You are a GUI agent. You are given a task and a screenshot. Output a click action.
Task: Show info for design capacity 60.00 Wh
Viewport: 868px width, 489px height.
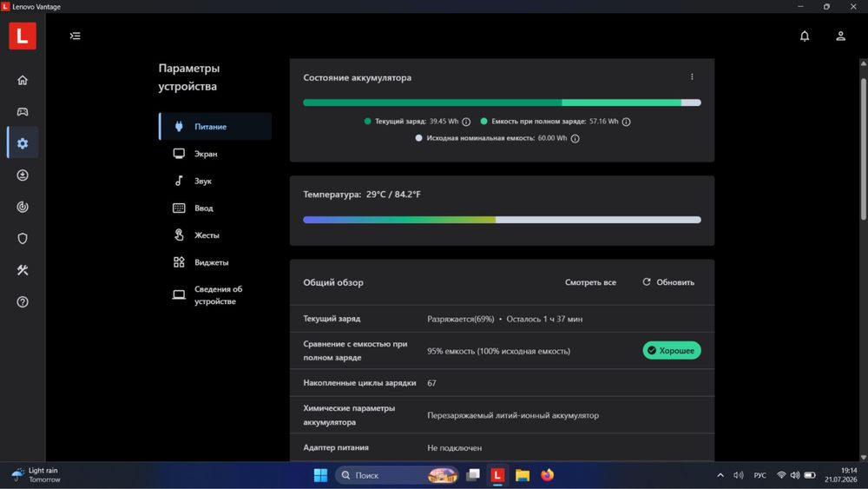(575, 138)
